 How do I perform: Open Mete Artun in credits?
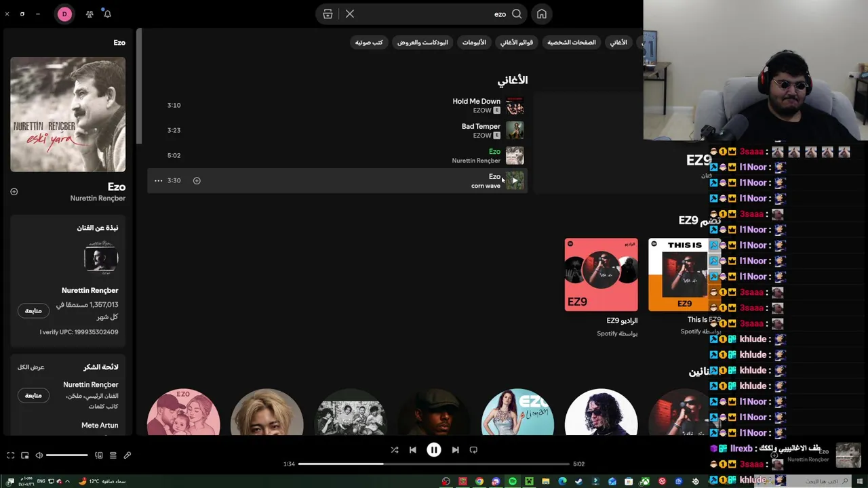[100, 425]
